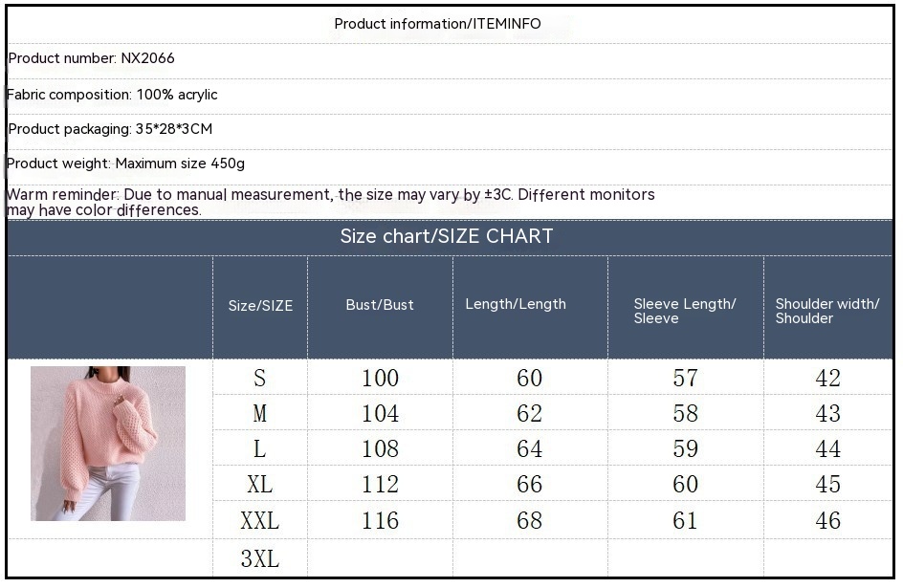The image size is (903, 588).
Task: Select the "Size/SIZE" column header
Action: (260, 306)
